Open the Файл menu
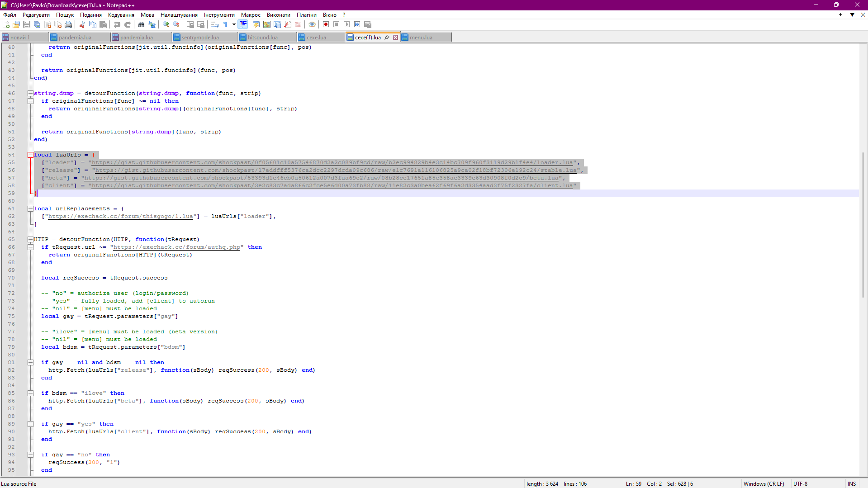 (9, 15)
